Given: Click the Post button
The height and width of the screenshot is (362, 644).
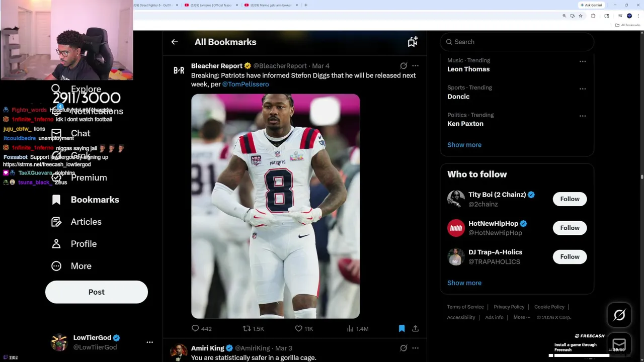Looking at the screenshot, I should [x=97, y=292].
